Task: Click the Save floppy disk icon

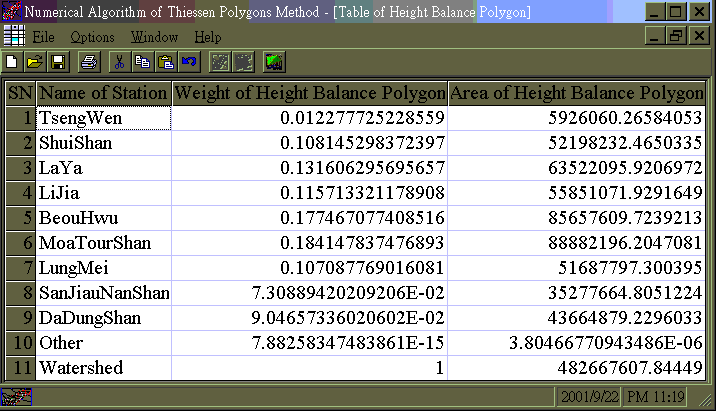Action: coord(58,62)
